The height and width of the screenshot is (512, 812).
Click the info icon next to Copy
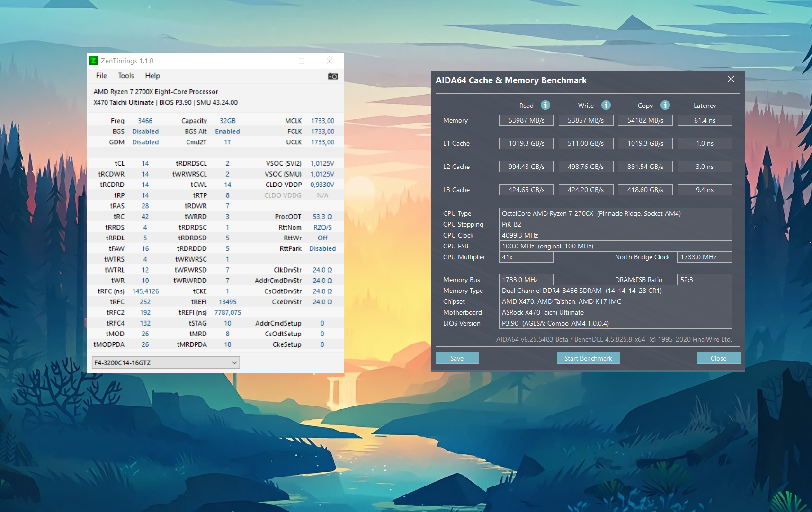click(665, 105)
